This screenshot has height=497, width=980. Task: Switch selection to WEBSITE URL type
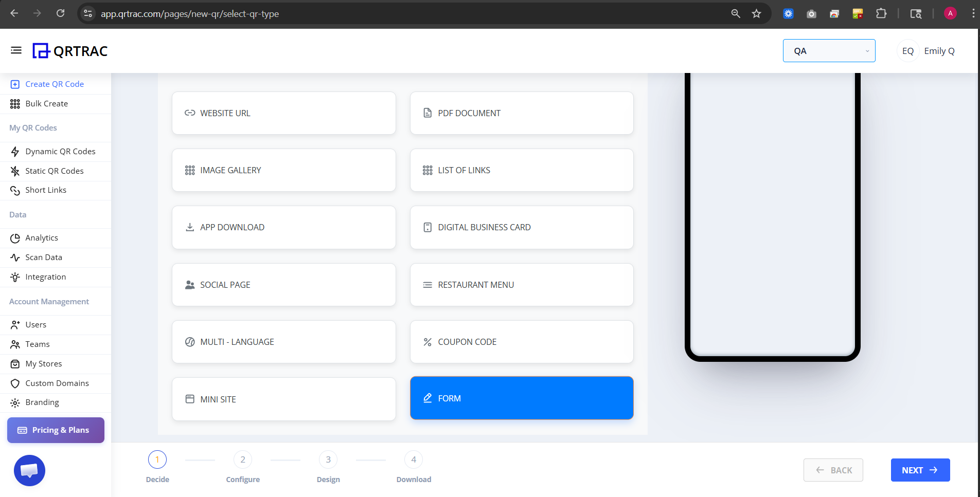coord(283,113)
